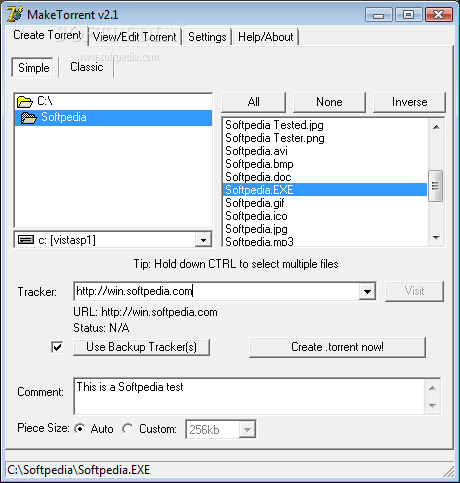
Task: Click the window resize grip corner
Action: (449, 471)
